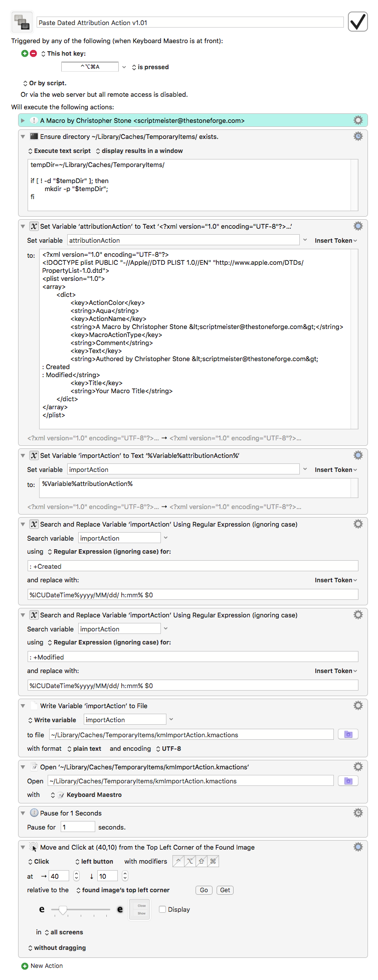Click the ': +Modified' regex search field

(193, 657)
